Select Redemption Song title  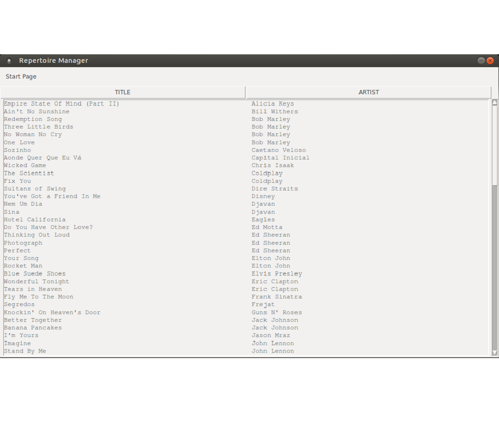[33, 119]
